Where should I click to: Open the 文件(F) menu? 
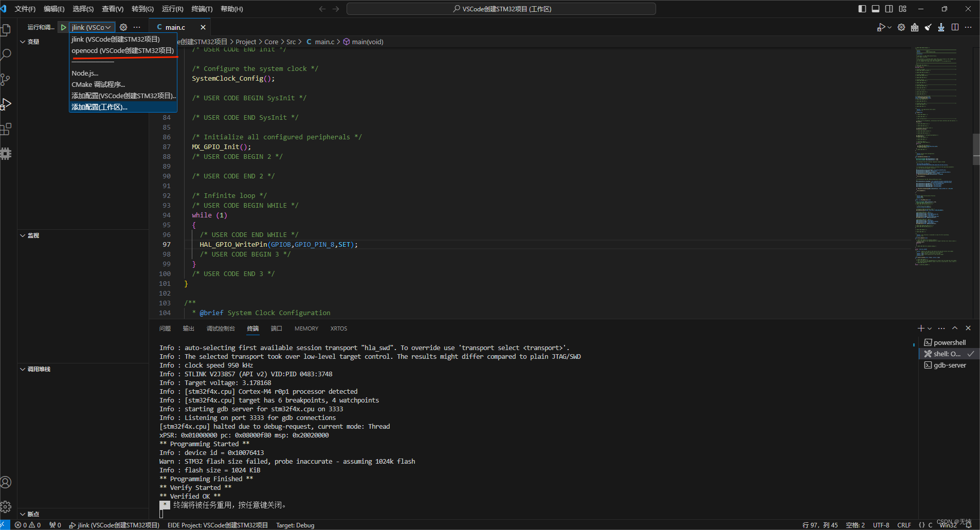pyautogui.click(x=25, y=9)
